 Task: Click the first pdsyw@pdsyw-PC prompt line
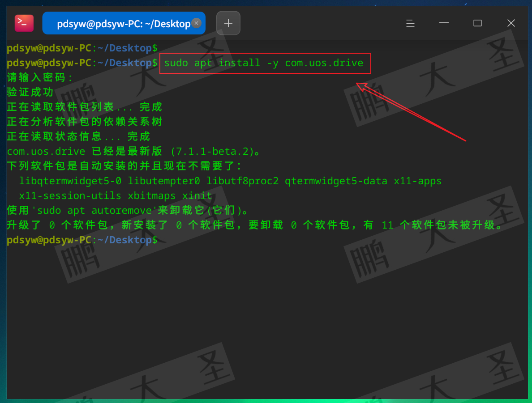[x=82, y=48]
